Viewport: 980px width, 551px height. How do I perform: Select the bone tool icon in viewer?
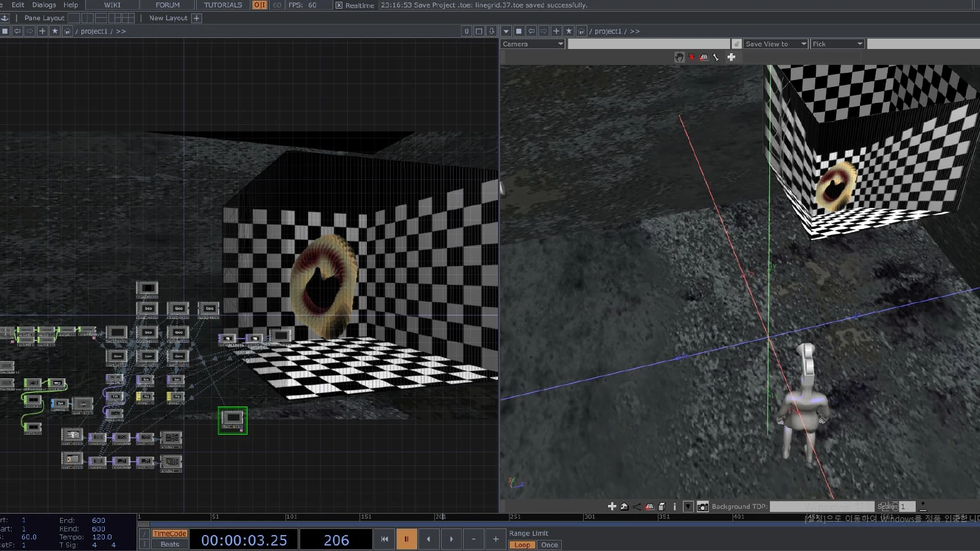[x=716, y=57]
